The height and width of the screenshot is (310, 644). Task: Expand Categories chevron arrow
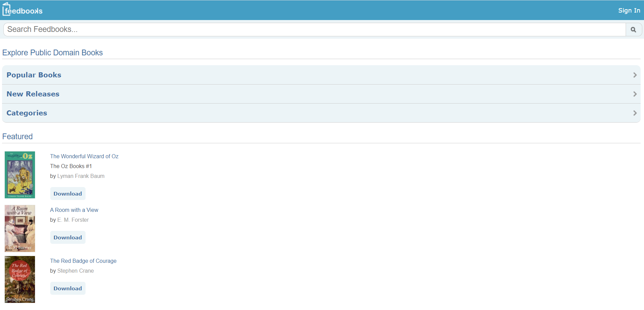[x=634, y=113]
